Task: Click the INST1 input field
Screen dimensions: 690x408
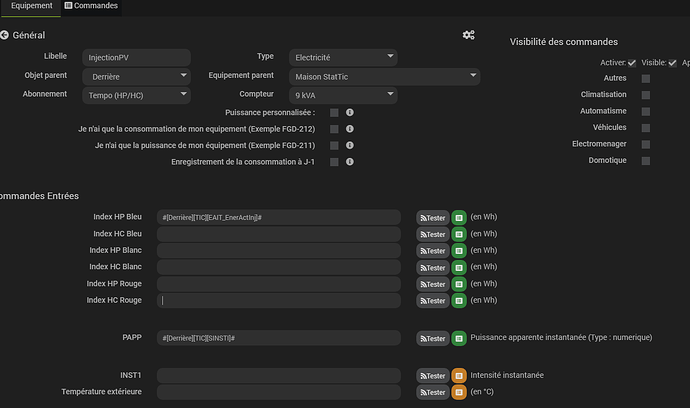Action: [279, 375]
